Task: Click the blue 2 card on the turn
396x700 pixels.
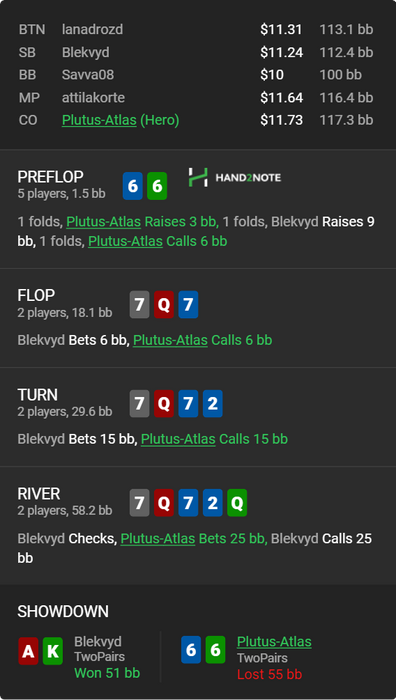Action: click(x=213, y=404)
